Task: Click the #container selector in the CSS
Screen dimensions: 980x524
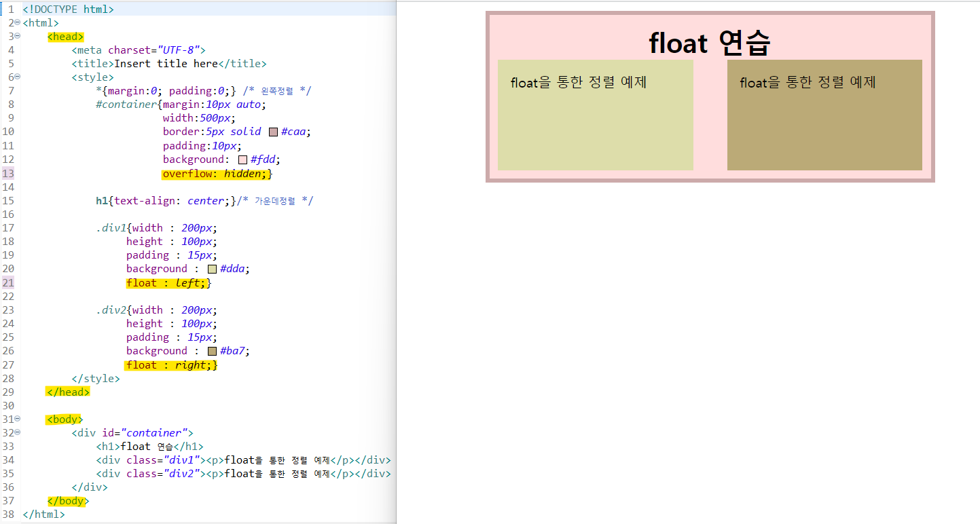Action: 126,105
